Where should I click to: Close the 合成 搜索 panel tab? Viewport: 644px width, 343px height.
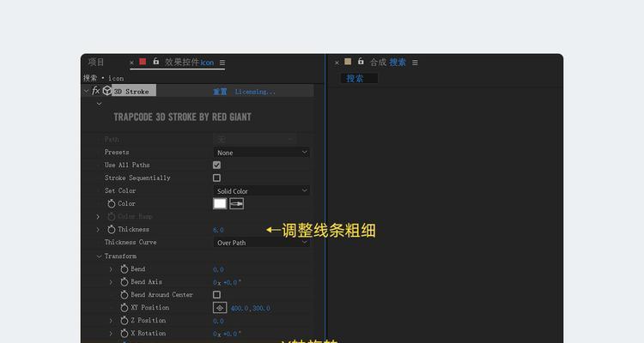337,63
